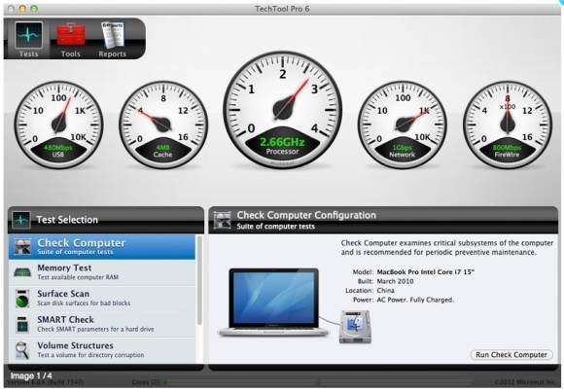Click the USB 480Mbps gauge
Screen dimensions: 564x392
pos(58,125)
